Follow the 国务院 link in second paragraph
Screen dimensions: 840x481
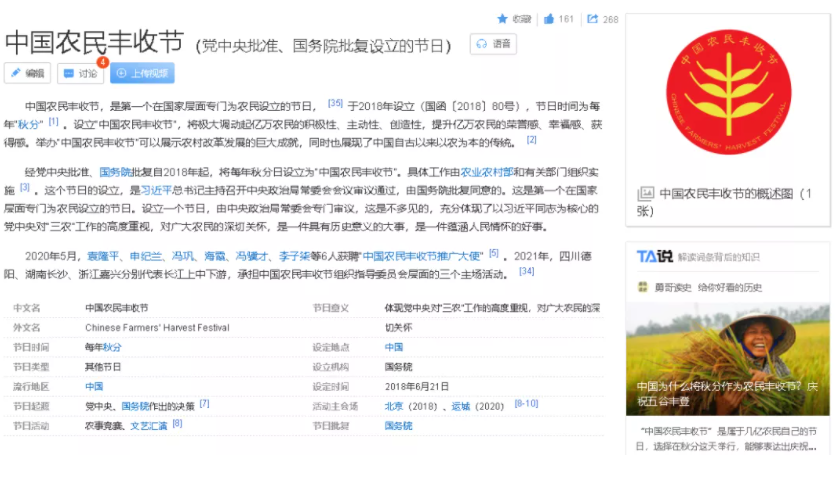115,172
